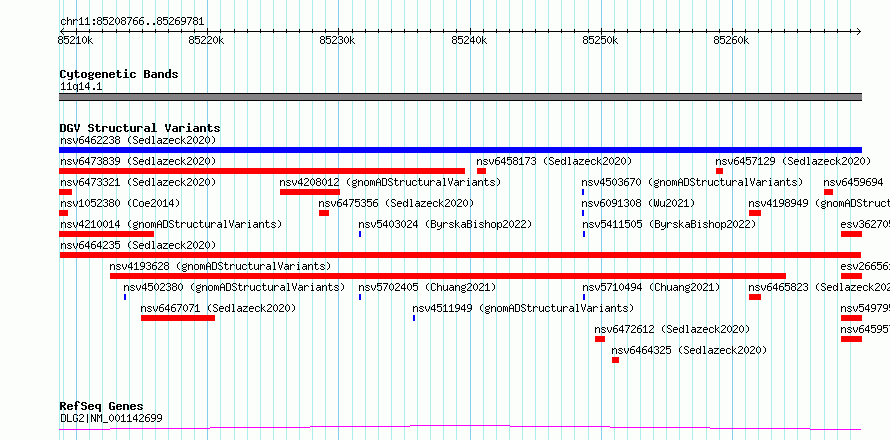Image resolution: width=890 pixels, height=440 pixels.
Task: Select the nsv6465823 red marker
Action: tap(755, 297)
